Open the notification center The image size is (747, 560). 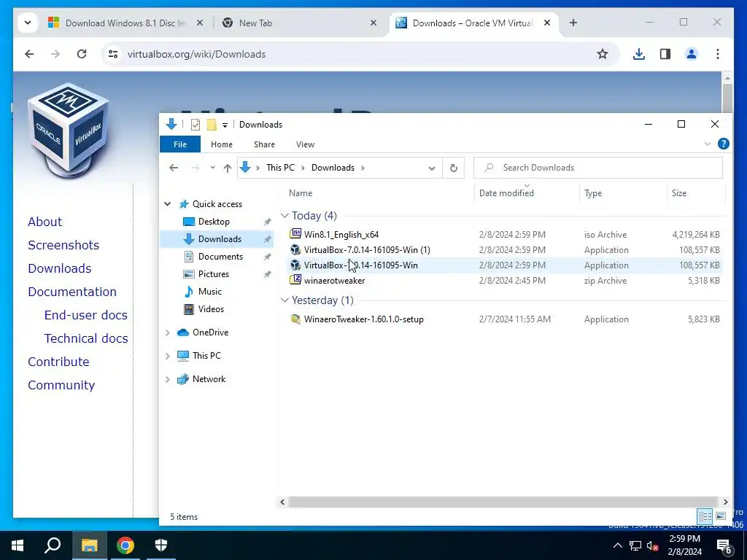click(724, 545)
